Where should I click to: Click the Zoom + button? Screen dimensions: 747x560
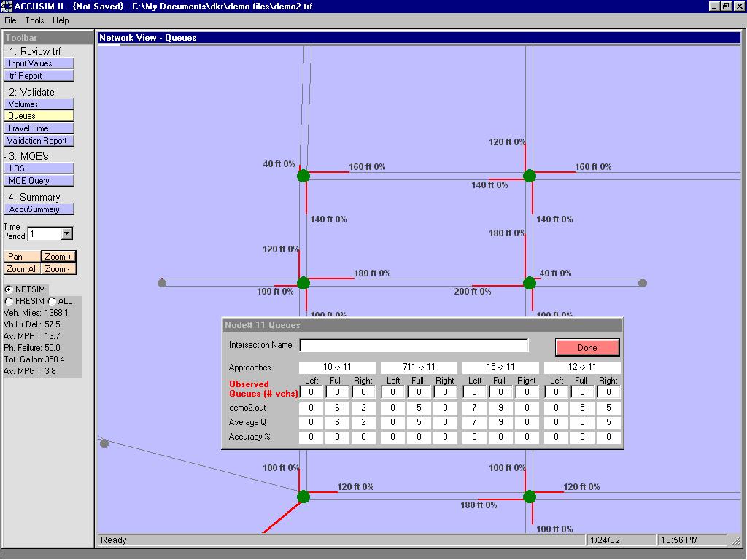click(58, 257)
